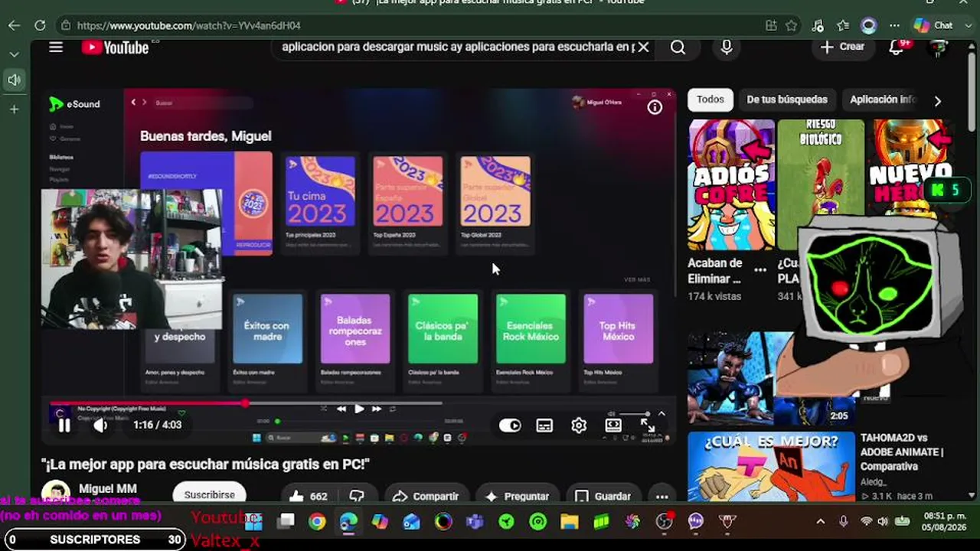980x551 pixels.
Task: Open Google Chrome from the taskbar
Action: coord(317,522)
